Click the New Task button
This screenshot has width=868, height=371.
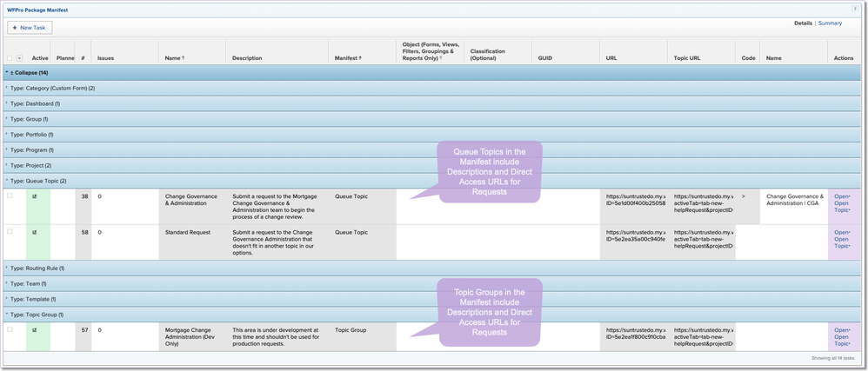30,27
